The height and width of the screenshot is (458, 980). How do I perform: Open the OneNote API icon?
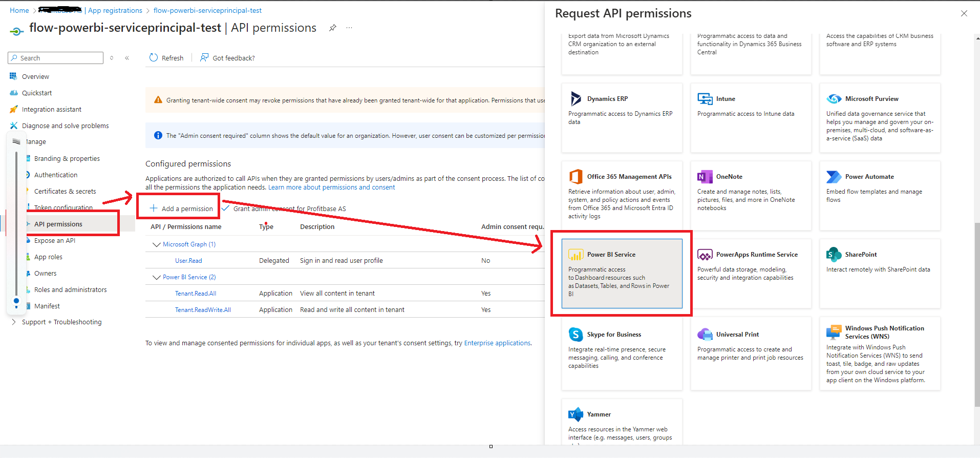pos(705,177)
